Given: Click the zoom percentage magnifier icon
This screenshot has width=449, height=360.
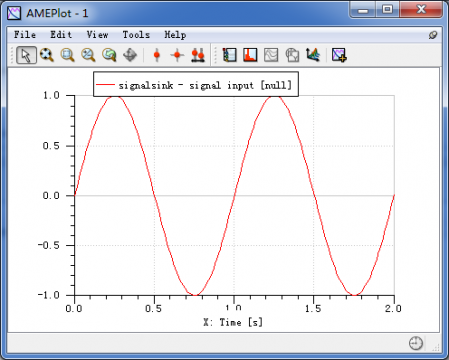Looking at the screenshot, I should coord(88,55).
